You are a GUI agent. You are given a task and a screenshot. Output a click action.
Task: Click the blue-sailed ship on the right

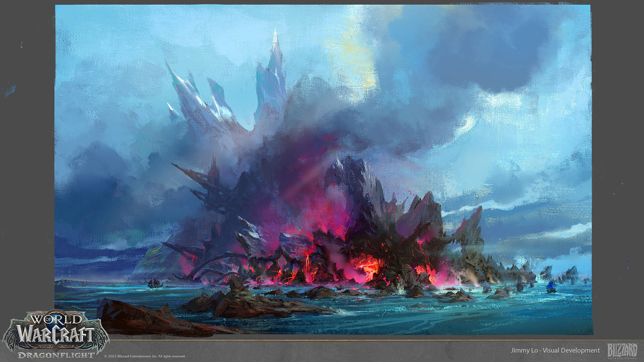(x=551, y=286)
